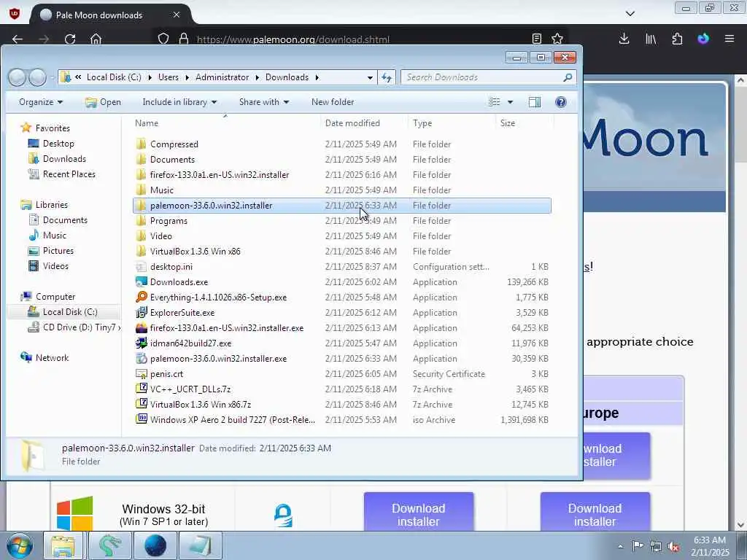Click Open in Explorer toolbar
This screenshot has height=560, width=747.
pos(103,102)
